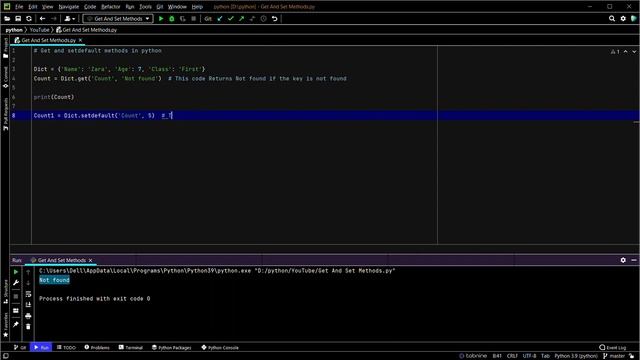Open IDE settings via the top-right gear icon
Image resolution: width=640 pixels, height=360 pixels.
click(623, 19)
